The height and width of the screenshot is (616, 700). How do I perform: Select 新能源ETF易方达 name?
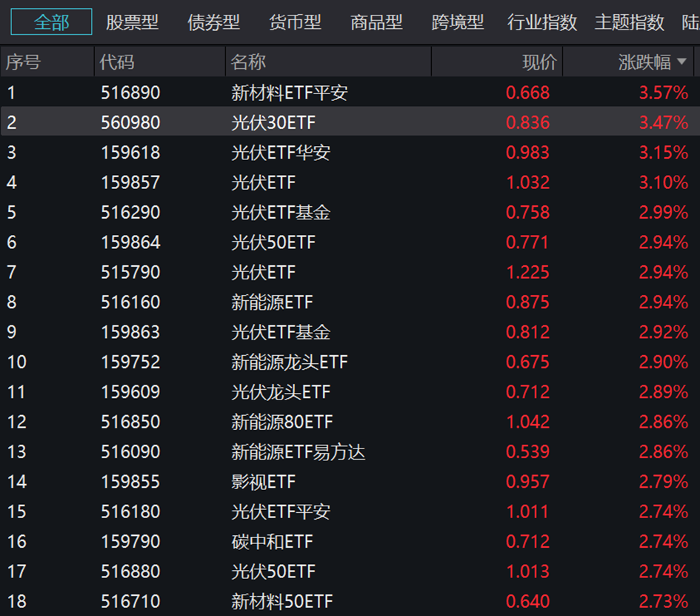click(299, 452)
